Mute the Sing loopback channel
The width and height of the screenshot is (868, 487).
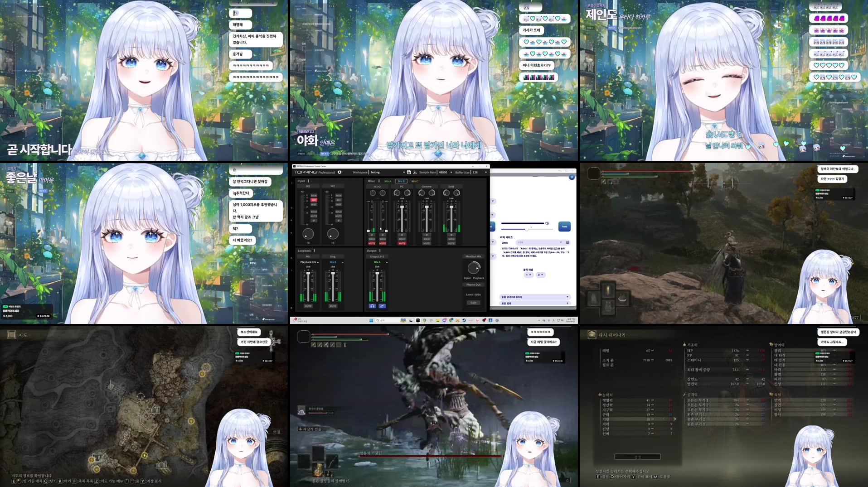[x=333, y=306]
